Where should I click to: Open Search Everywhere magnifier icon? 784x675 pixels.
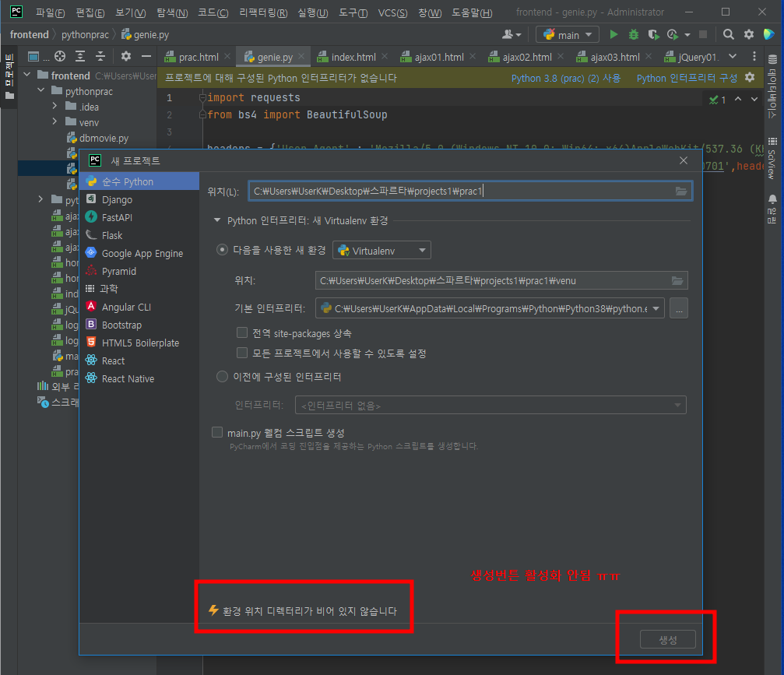[729, 34]
